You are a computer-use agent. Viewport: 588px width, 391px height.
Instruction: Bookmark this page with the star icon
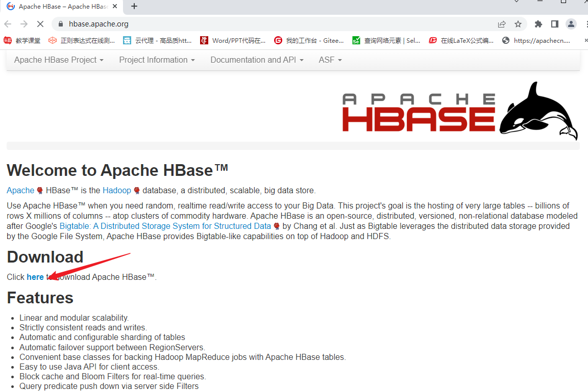click(x=518, y=24)
